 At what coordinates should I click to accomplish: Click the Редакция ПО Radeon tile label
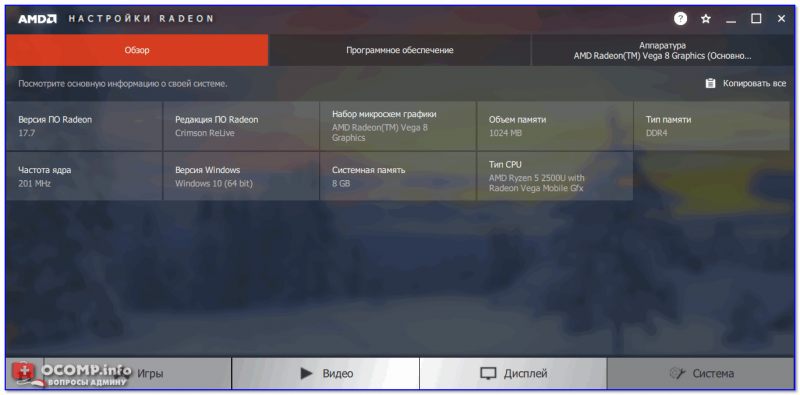click(217, 119)
